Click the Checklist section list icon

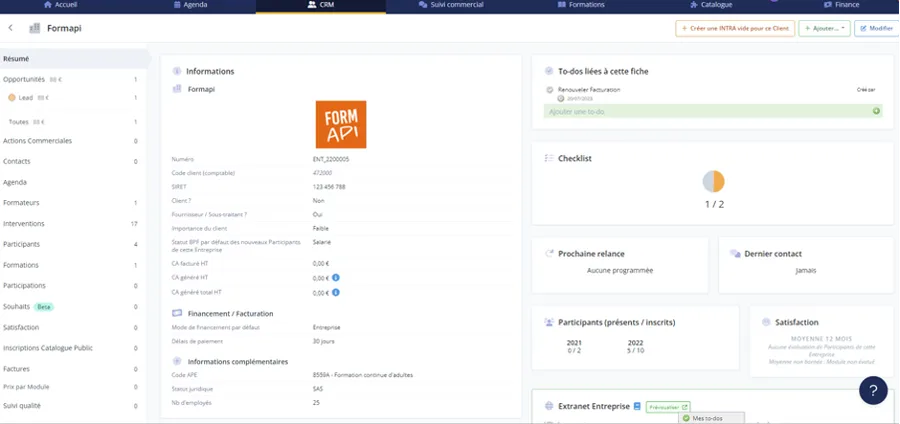549,158
